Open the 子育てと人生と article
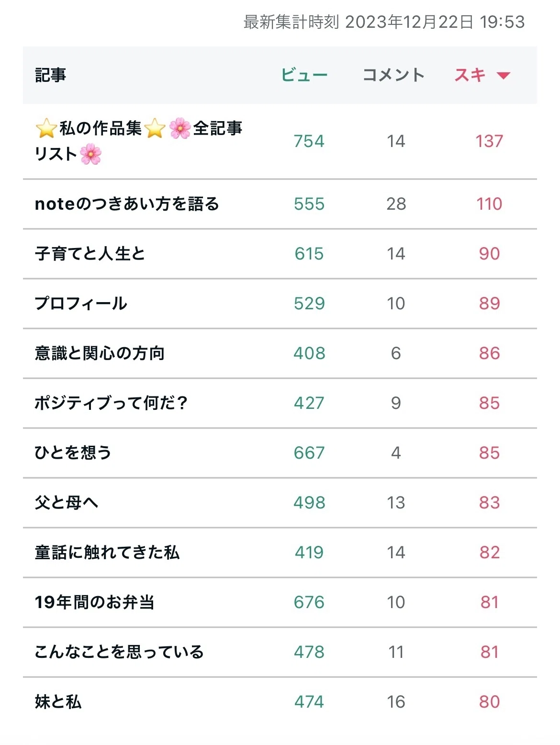The width and height of the screenshot is (560, 745). [90, 254]
